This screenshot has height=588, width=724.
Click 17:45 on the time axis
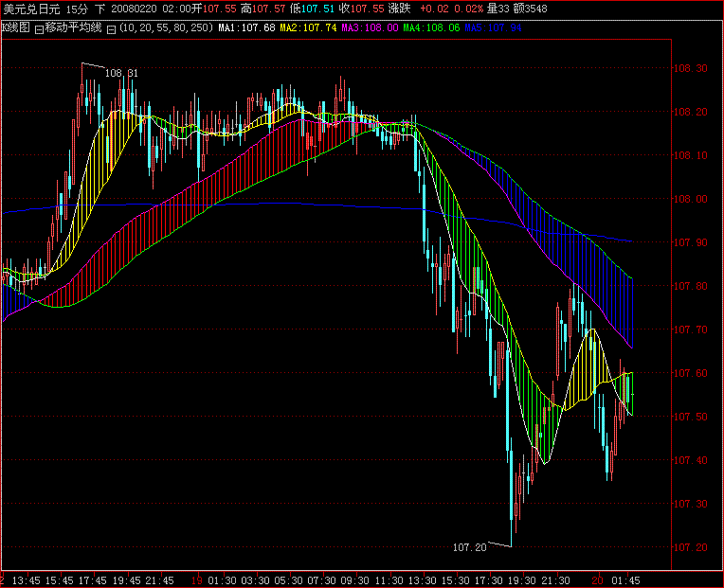[93, 580]
